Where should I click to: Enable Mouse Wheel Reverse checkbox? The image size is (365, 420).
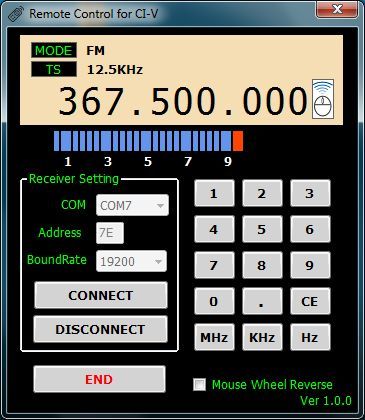(x=200, y=384)
